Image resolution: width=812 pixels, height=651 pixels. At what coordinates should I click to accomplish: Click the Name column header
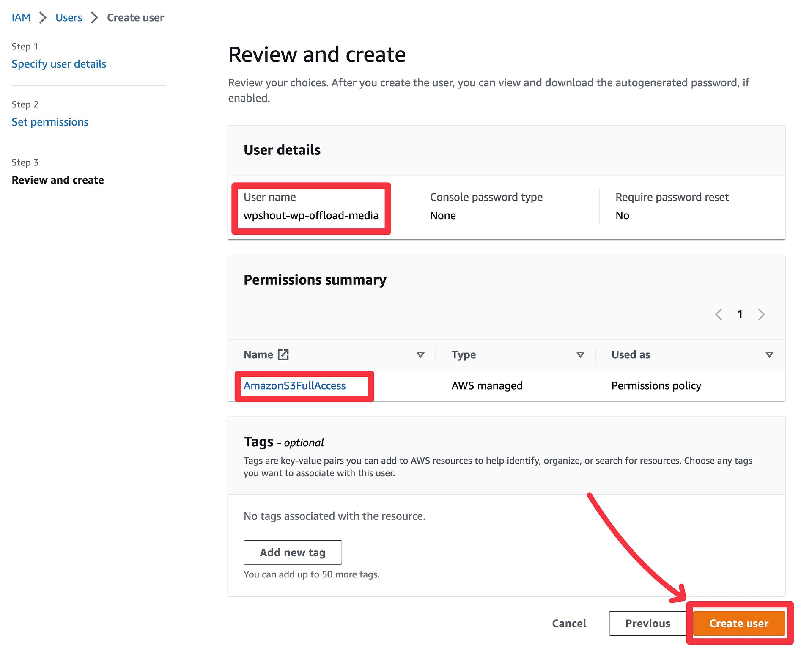click(x=259, y=354)
